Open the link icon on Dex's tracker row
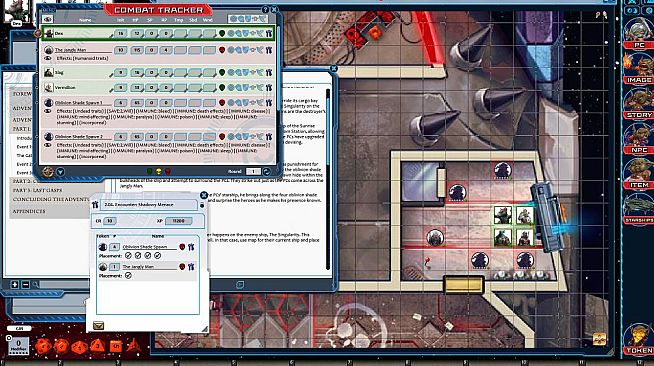This screenshot has height=366, width=654. (x=269, y=33)
